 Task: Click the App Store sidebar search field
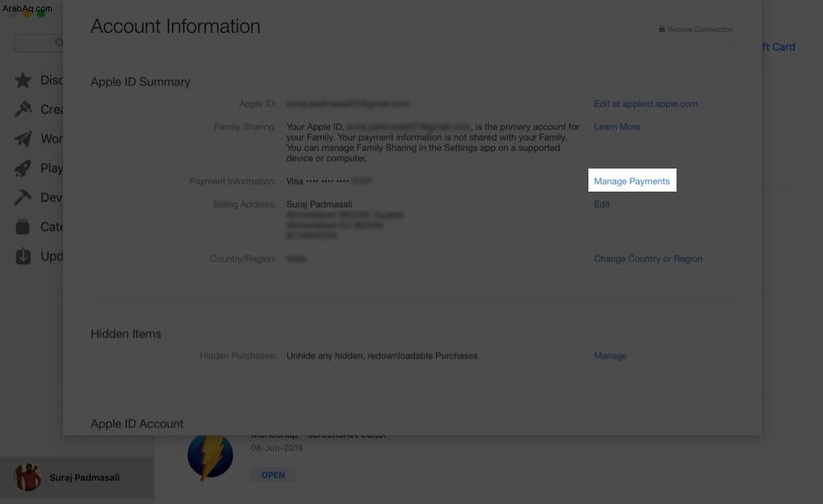(39, 43)
